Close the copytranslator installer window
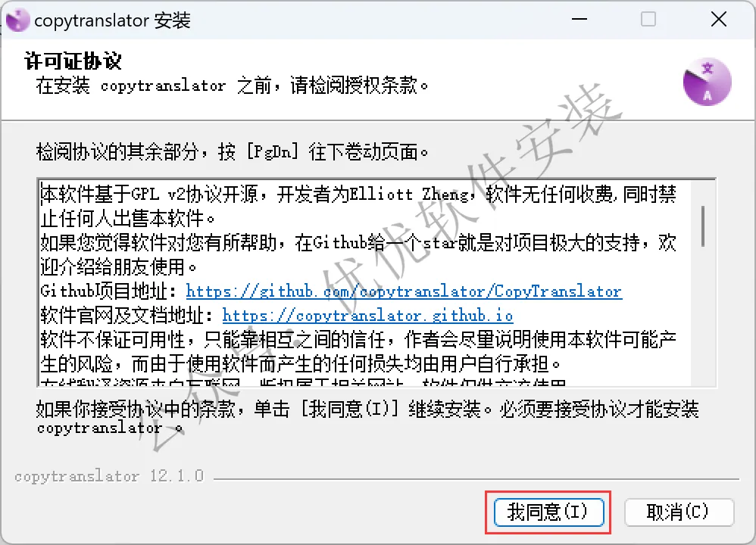 [x=718, y=20]
